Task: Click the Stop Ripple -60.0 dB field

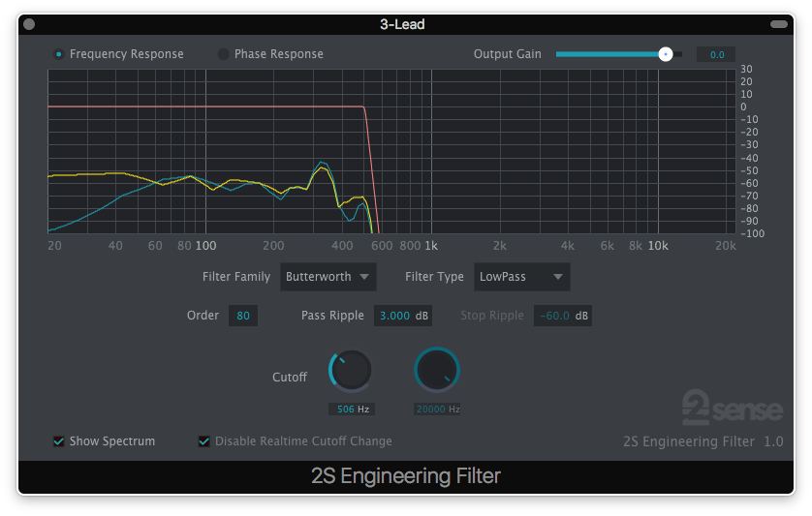Action: click(563, 316)
